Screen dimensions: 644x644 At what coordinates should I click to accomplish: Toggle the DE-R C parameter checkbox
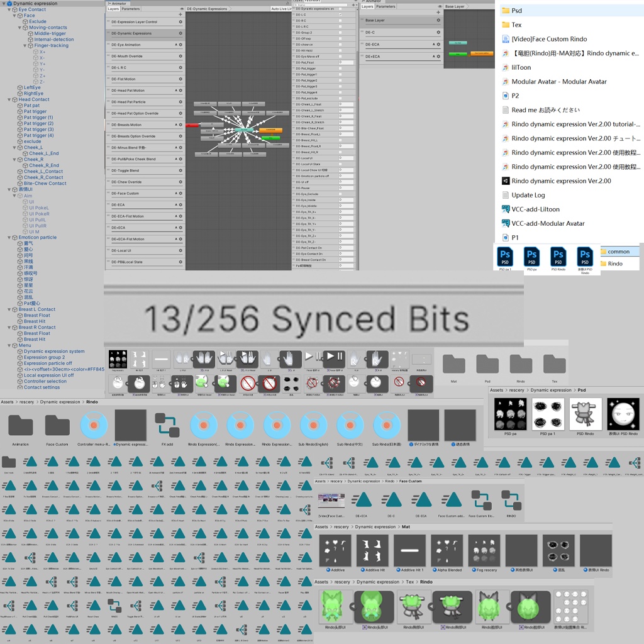pyautogui.click(x=340, y=21)
